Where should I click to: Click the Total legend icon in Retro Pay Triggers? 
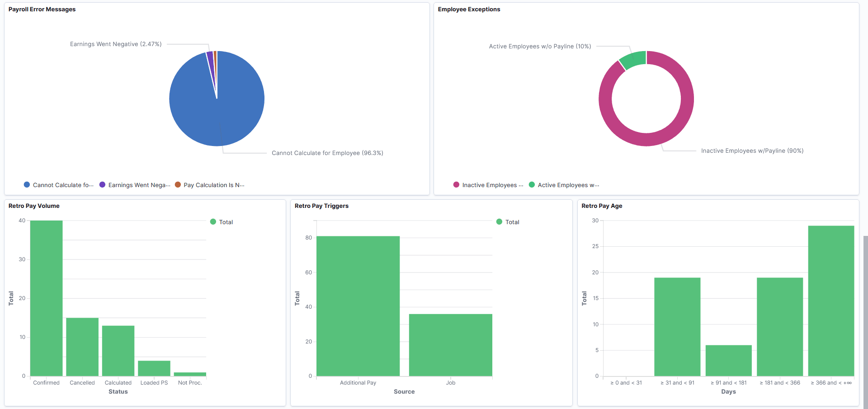coord(499,222)
